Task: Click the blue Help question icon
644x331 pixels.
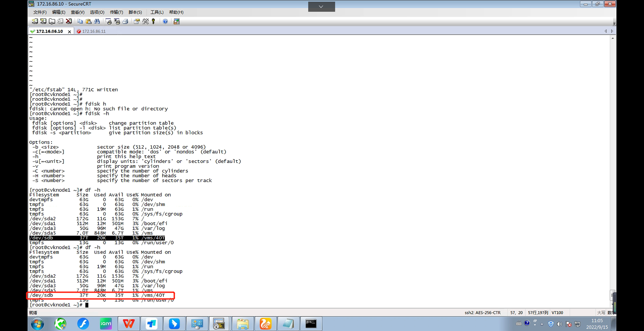Action: pos(165,21)
